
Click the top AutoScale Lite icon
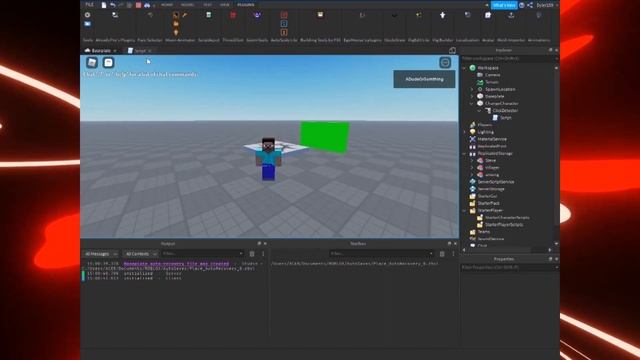pyautogui.click(x=284, y=15)
